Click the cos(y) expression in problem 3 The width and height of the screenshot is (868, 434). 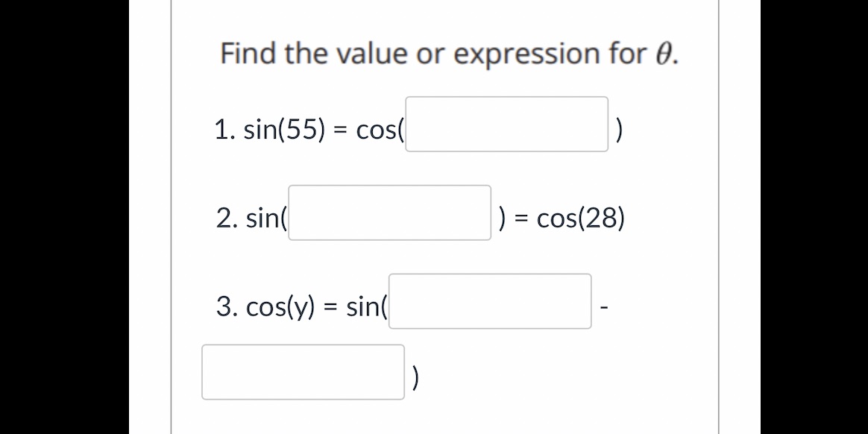(280, 306)
